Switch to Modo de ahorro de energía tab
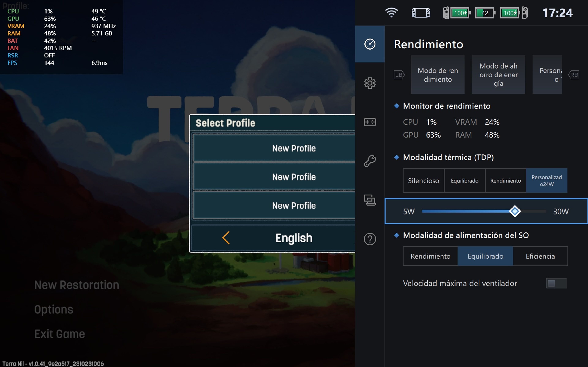This screenshot has height=367, width=588. point(498,74)
